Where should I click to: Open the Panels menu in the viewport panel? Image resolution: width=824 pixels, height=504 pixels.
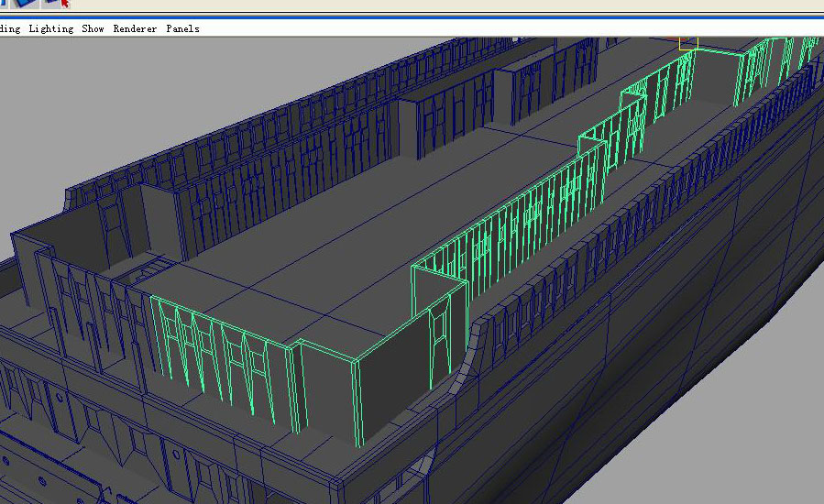pyautogui.click(x=183, y=29)
